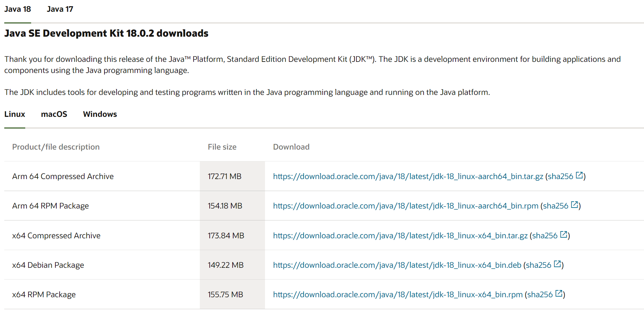Viewport: 644px width, 311px height.
Task: Download the linux-aarch64 rpm package link
Action: [406, 206]
